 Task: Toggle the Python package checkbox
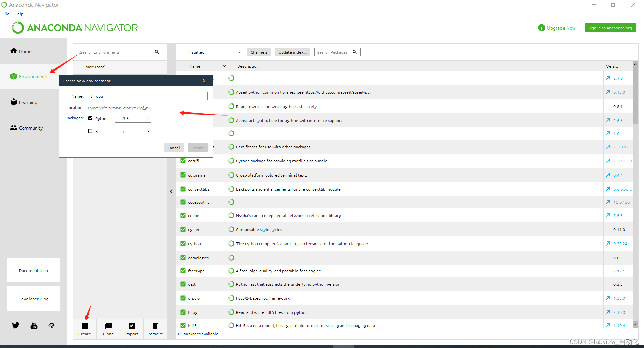click(90, 118)
